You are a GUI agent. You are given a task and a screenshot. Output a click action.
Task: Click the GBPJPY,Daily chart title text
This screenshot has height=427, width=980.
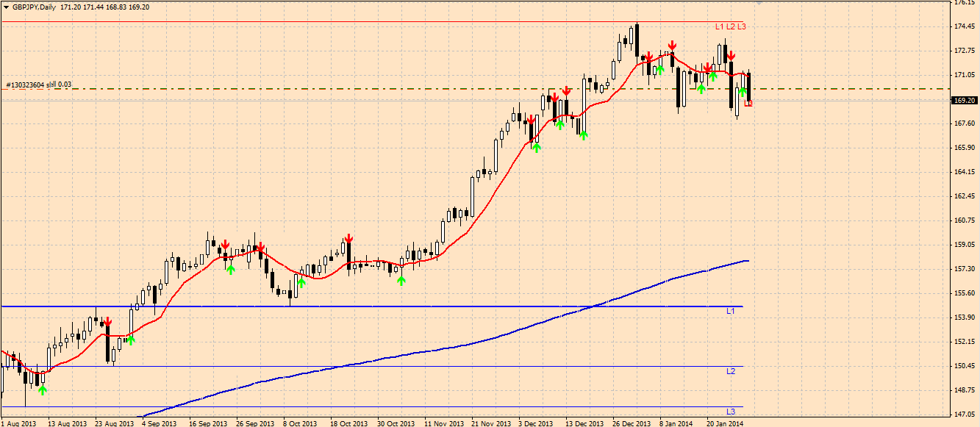(35, 7)
